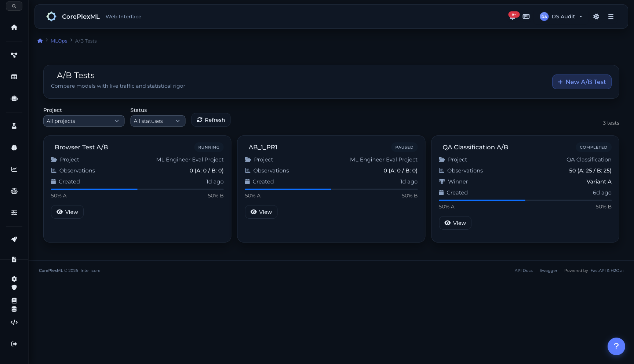Open the pipelines icon in the sidebar
This screenshot has height=364, width=634.
(14, 55)
